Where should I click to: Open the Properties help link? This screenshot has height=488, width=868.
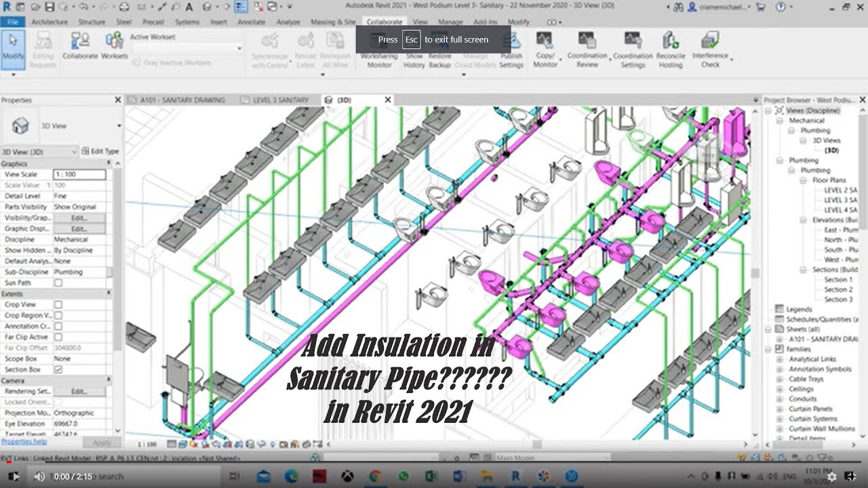click(x=24, y=441)
